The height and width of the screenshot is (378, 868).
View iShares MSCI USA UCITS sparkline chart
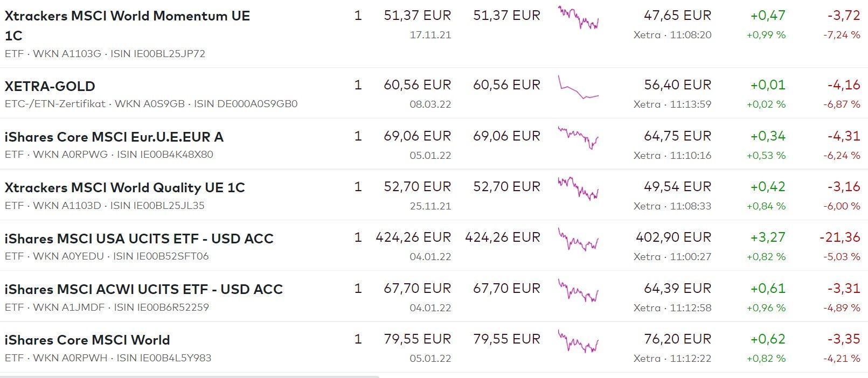pos(578,240)
